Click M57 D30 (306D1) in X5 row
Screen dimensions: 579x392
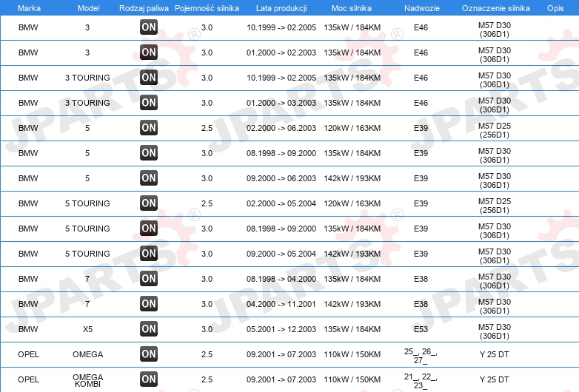click(495, 331)
